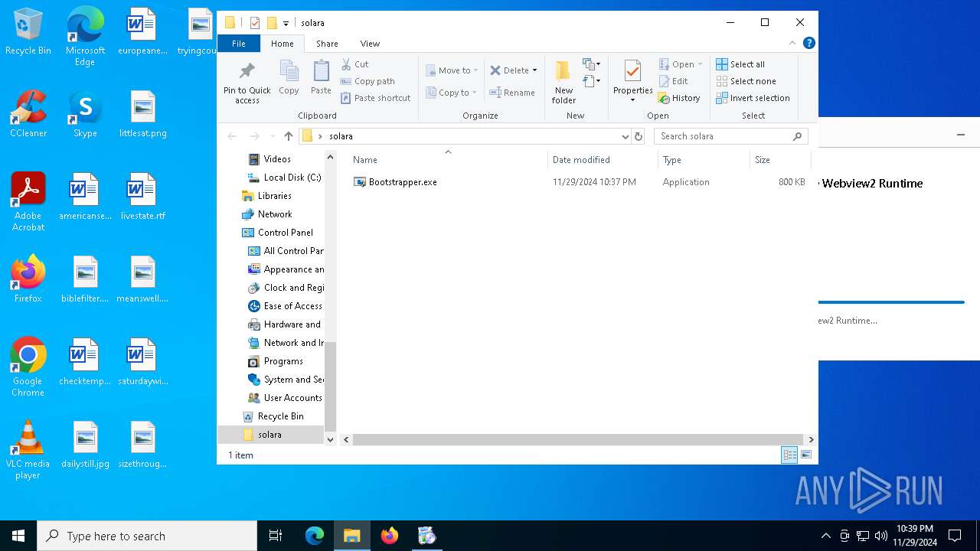Select the Skype desktop icon

pos(85,113)
